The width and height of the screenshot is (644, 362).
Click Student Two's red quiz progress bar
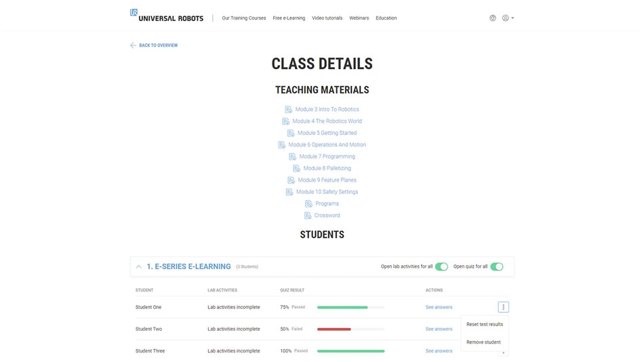pyautogui.click(x=334, y=329)
